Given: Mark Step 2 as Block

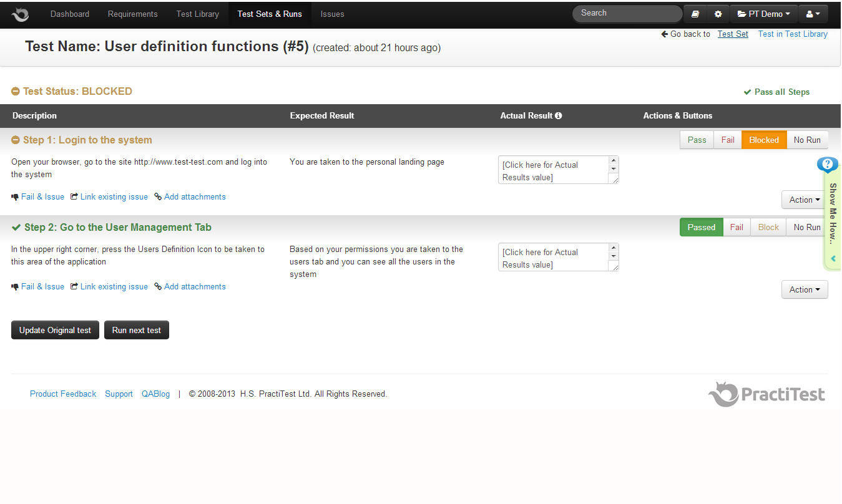Looking at the screenshot, I should point(768,227).
